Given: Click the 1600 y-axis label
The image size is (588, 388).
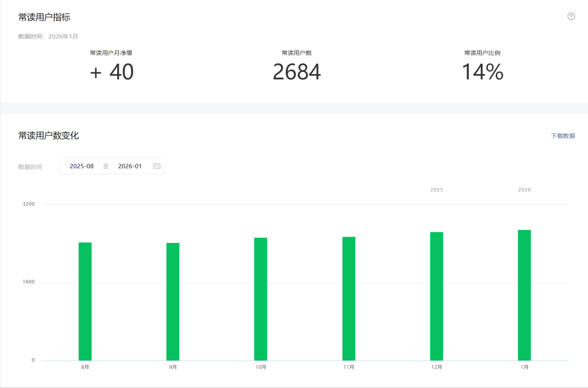Looking at the screenshot, I should (29, 282).
